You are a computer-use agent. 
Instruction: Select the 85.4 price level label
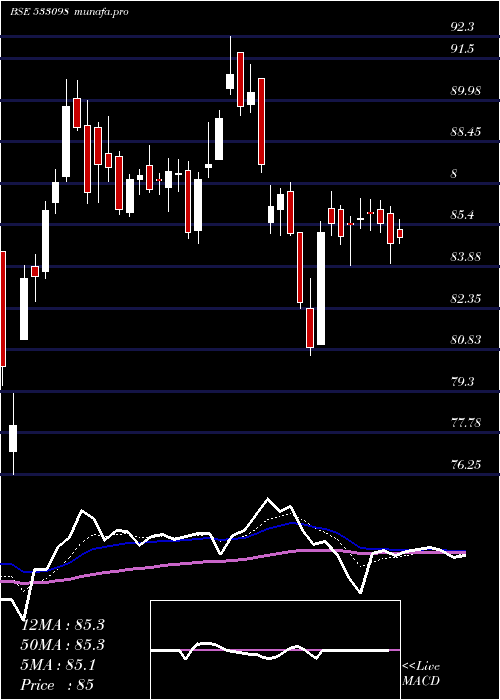tap(462, 215)
